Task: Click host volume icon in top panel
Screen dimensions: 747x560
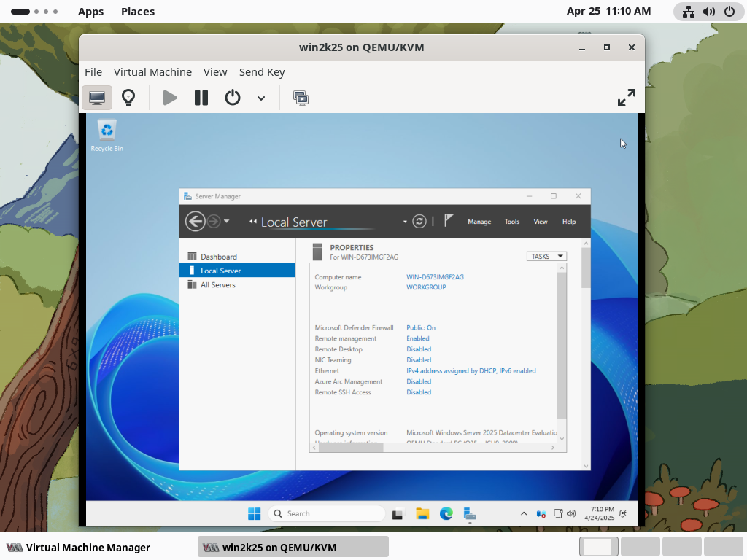Action: click(709, 12)
